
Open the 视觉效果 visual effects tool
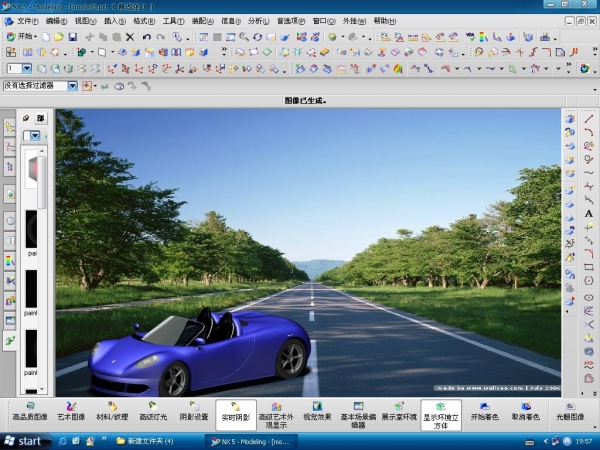click(x=317, y=411)
